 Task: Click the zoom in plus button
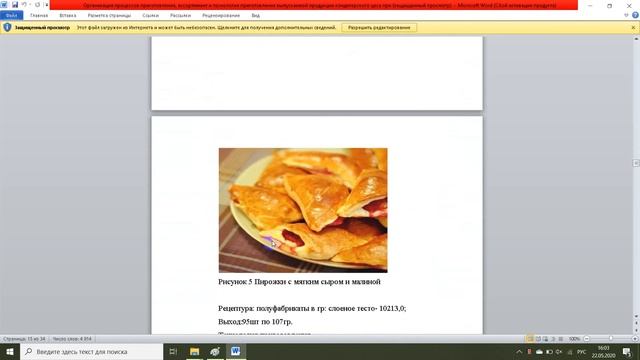click(635, 339)
